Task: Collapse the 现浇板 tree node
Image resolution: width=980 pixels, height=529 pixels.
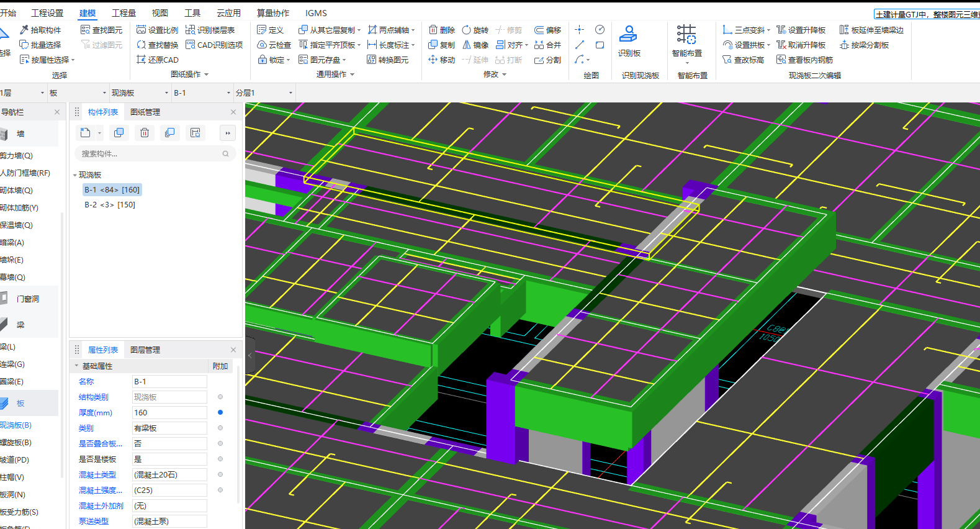Action: [x=75, y=175]
